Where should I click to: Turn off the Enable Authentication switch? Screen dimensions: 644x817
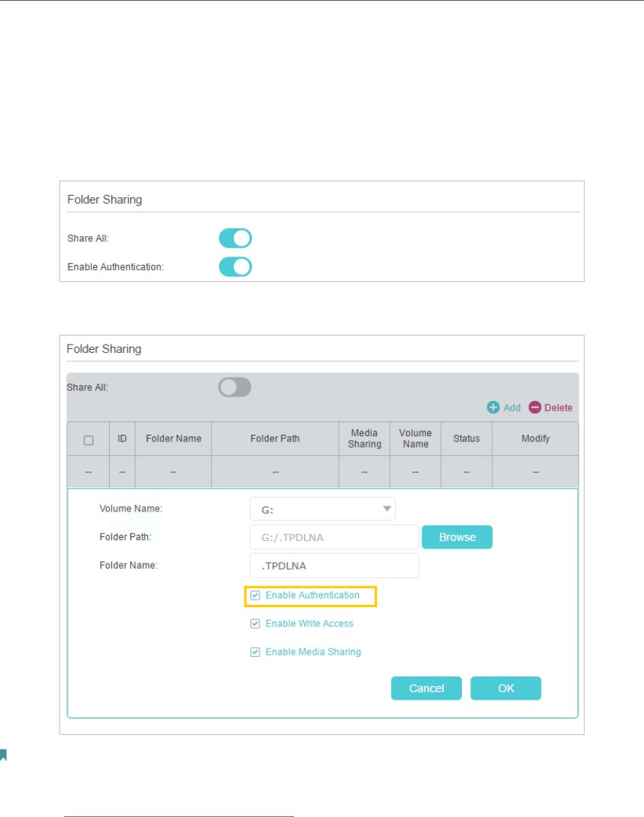(x=235, y=267)
